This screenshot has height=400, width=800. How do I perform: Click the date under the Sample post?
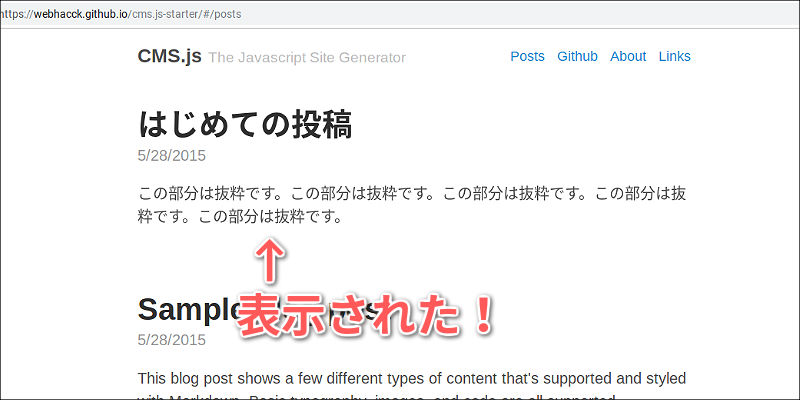pyautogui.click(x=171, y=340)
